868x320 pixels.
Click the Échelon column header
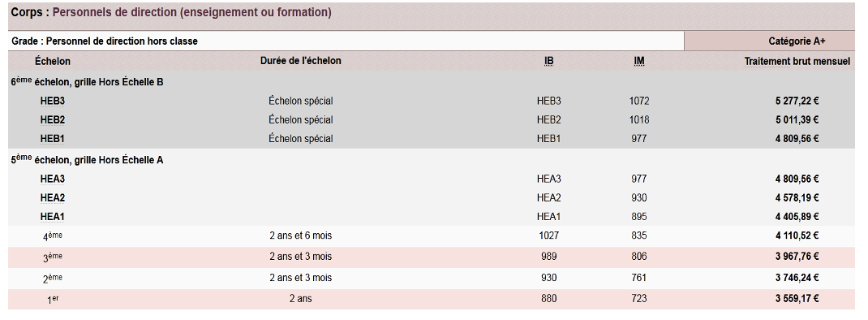point(53,61)
